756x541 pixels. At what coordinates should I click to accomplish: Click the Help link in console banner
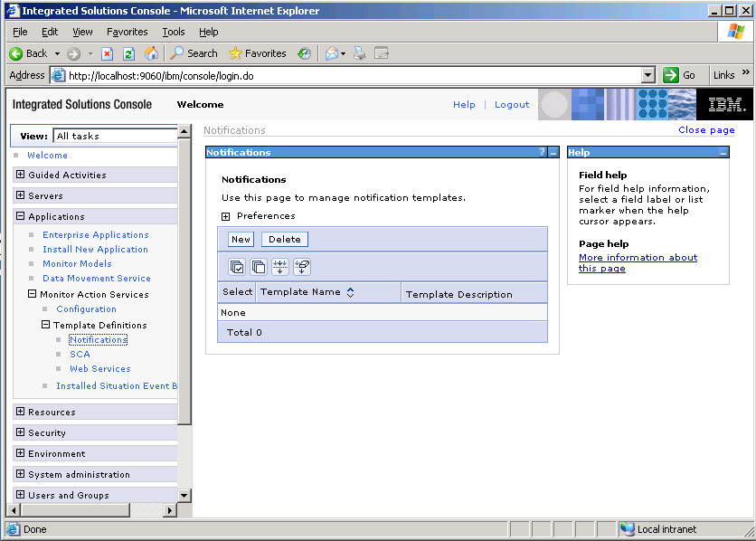click(x=464, y=105)
